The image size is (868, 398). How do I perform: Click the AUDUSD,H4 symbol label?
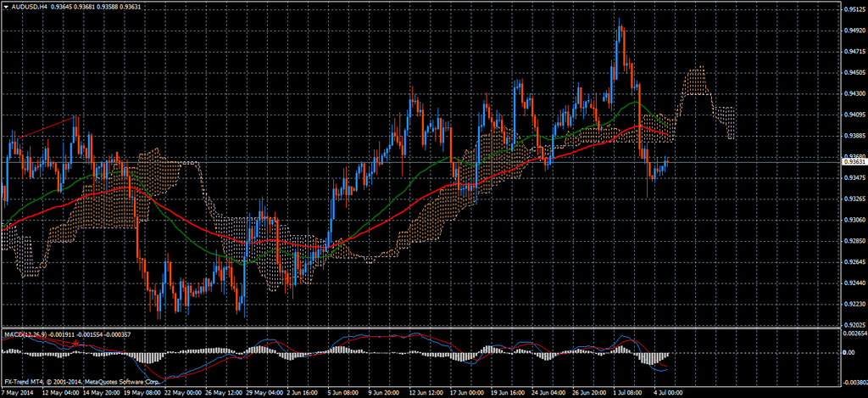click(x=31, y=8)
